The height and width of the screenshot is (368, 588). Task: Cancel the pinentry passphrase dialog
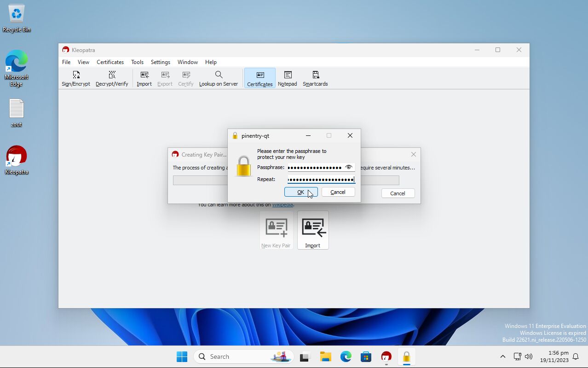pos(338,192)
